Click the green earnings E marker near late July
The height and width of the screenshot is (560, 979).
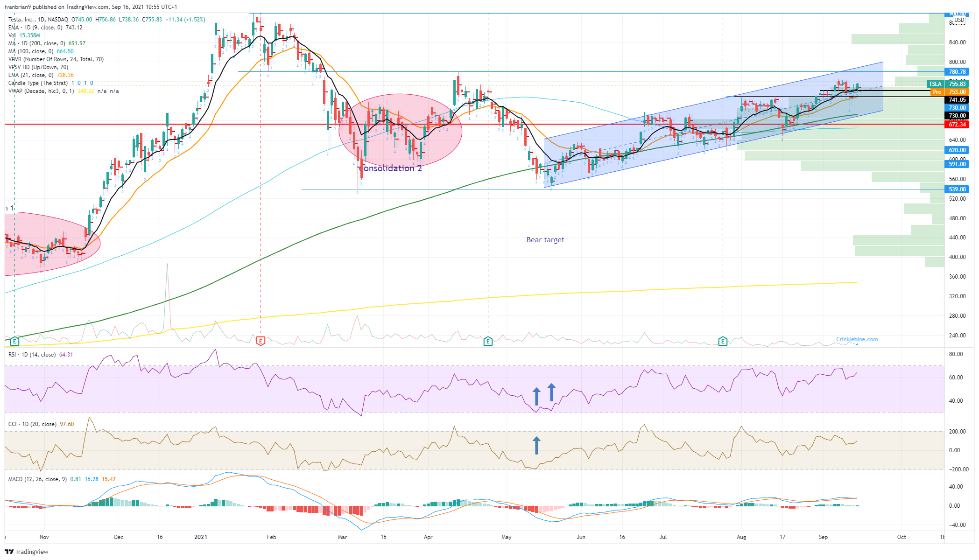click(x=723, y=341)
